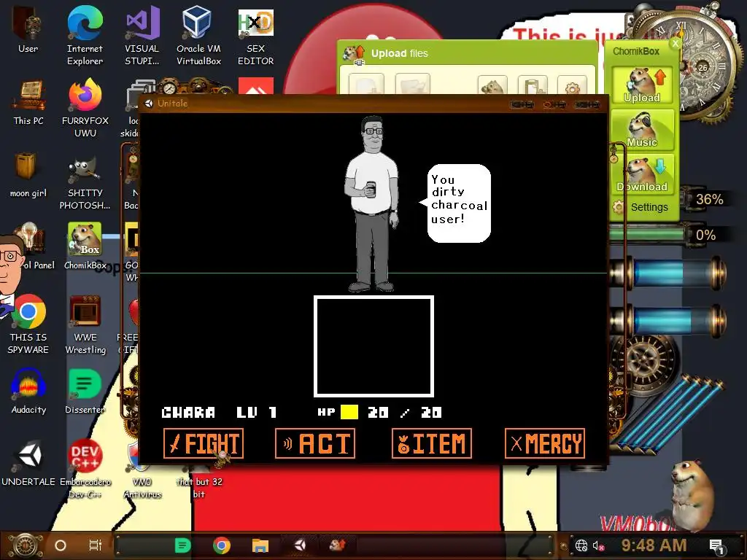Open Internet Explorer (Edge) desktop icon

(x=85, y=36)
